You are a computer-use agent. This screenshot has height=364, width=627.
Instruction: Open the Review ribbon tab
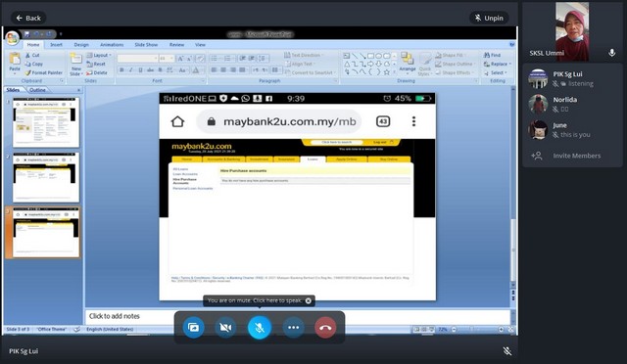click(x=176, y=45)
